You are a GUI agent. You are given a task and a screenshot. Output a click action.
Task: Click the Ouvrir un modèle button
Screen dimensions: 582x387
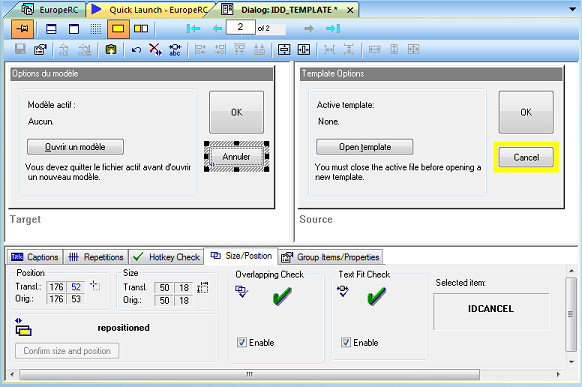click(x=75, y=147)
